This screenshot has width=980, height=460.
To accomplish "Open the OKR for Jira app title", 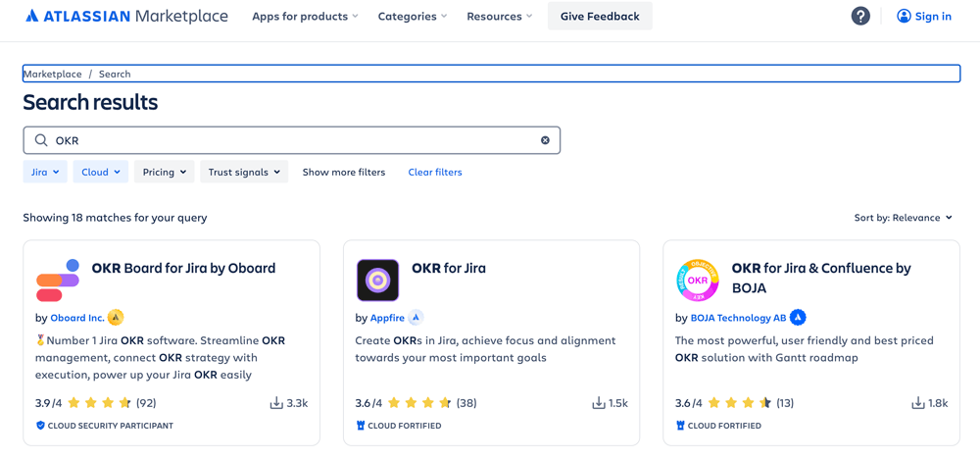I will (449, 269).
